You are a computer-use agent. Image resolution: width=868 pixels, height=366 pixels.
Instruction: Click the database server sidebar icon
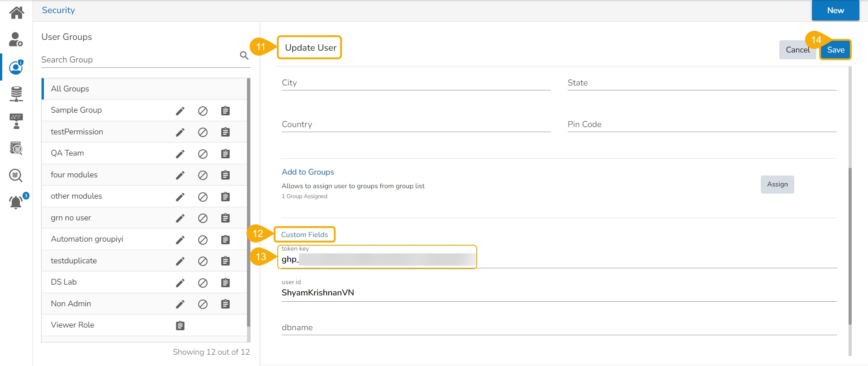click(16, 94)
